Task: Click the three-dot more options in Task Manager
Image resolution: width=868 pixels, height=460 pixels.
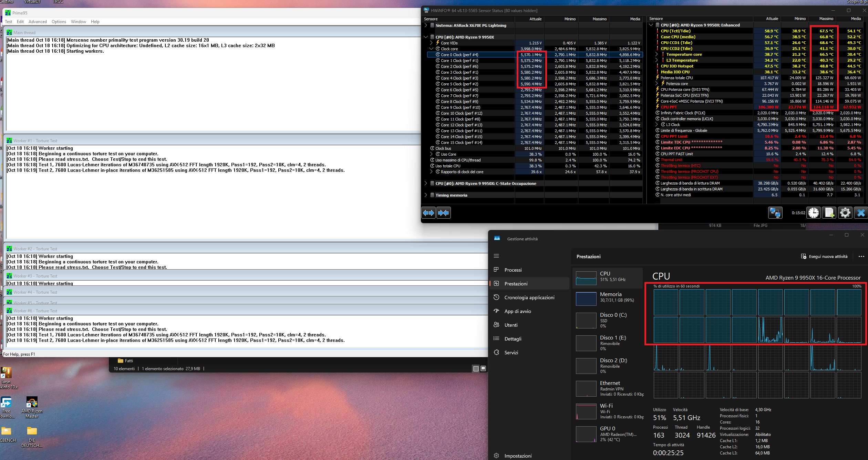Action: (x=861, y=257)
